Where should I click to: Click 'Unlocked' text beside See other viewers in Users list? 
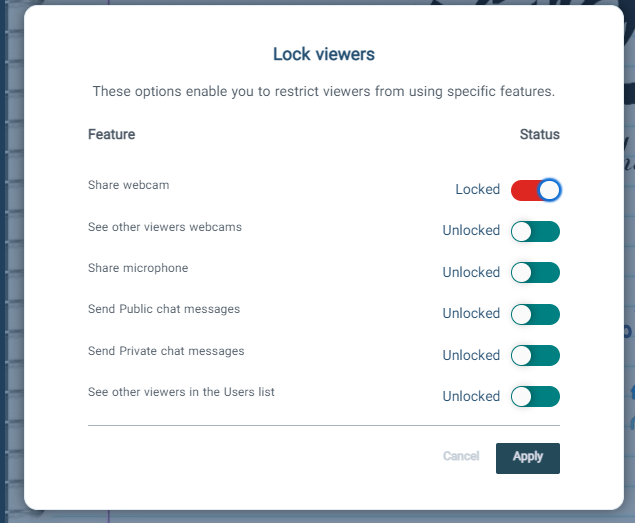click(471, 396)
